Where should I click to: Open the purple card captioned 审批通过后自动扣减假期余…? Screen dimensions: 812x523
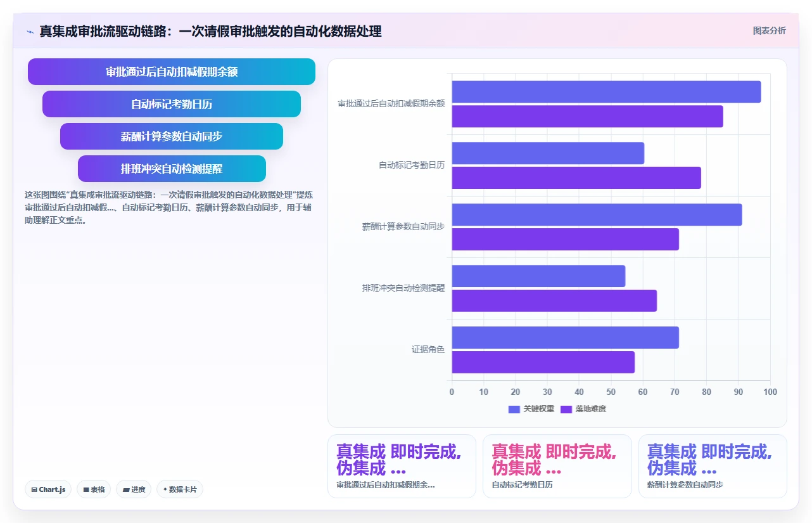402,466
